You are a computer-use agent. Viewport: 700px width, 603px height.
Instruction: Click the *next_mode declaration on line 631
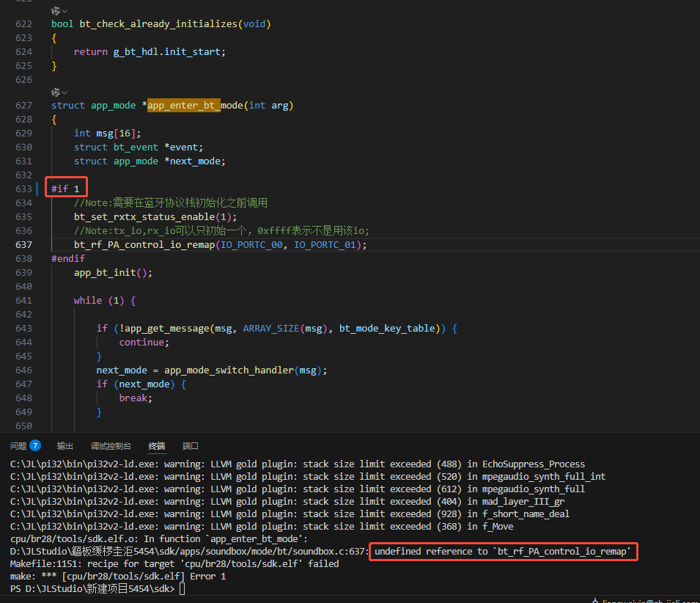(195, 161)
